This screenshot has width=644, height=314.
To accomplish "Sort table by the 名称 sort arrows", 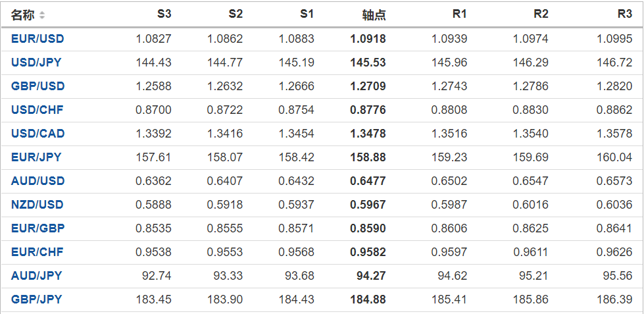I will 43,14.
